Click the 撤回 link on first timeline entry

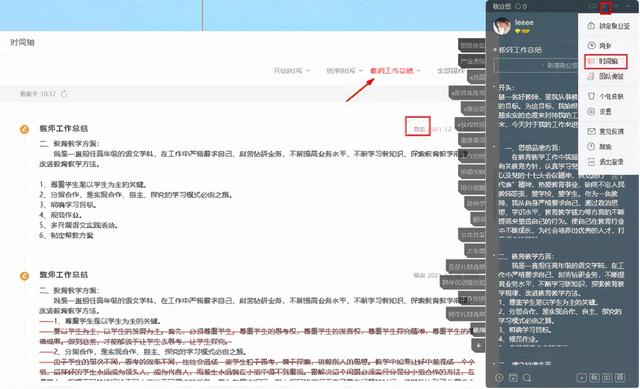tap(419, 129)
